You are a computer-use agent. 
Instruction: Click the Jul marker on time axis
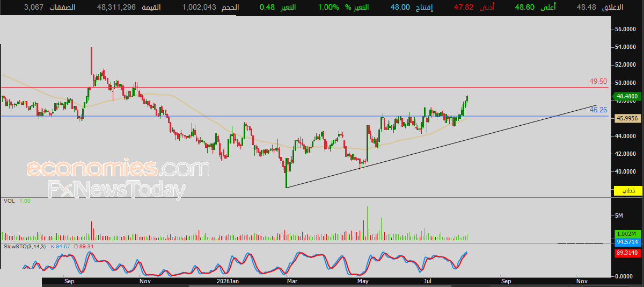427,281
